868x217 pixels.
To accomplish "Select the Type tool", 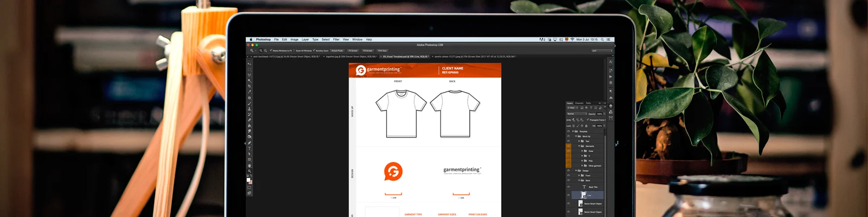I will pyautogui.click(x=250, y=148).
